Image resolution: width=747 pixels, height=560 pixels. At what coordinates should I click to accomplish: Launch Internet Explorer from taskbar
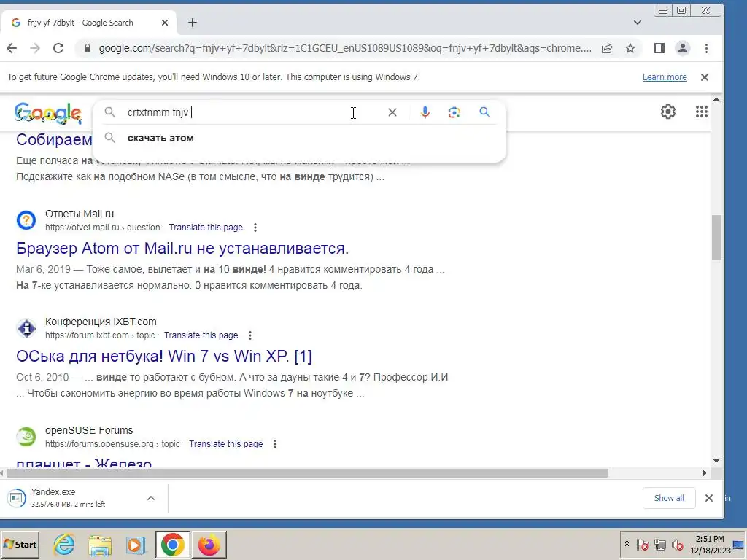(x=64, y=544)
